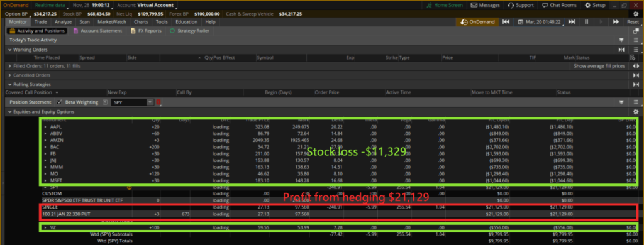
Task: Open Setup gear menu
Action: tap(595, 5)
